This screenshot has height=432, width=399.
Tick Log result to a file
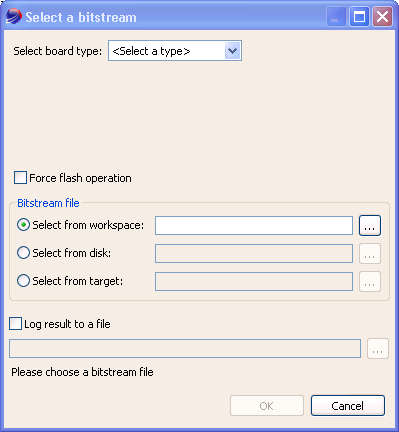15,324
